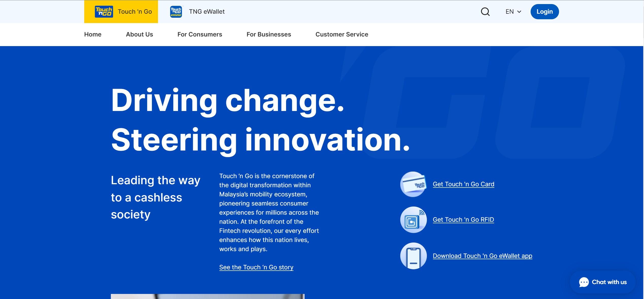Click the eWallet phone icon
The image size is (644, 299).
413,256
